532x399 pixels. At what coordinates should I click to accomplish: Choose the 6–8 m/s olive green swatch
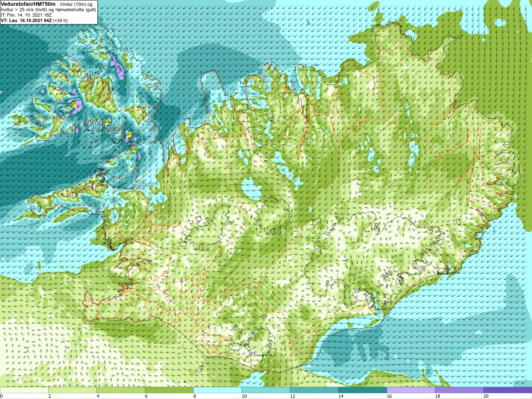point(169,390)
